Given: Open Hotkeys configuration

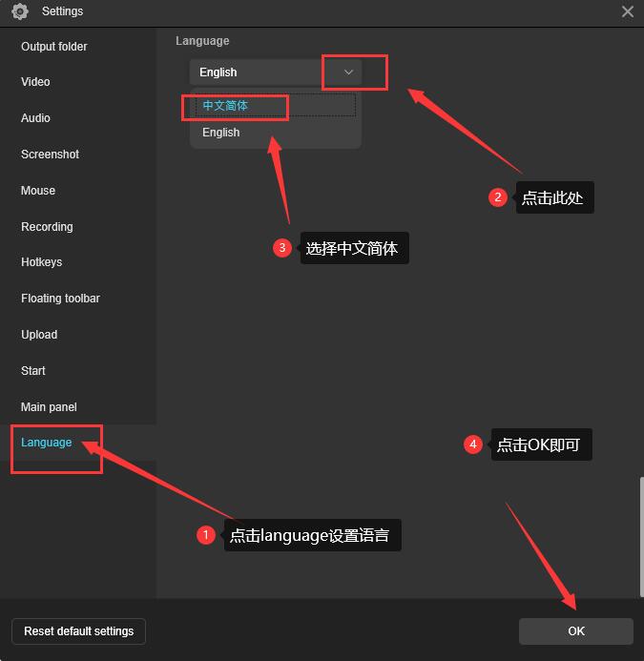Looking at the screenshot, I should point(41,262).
